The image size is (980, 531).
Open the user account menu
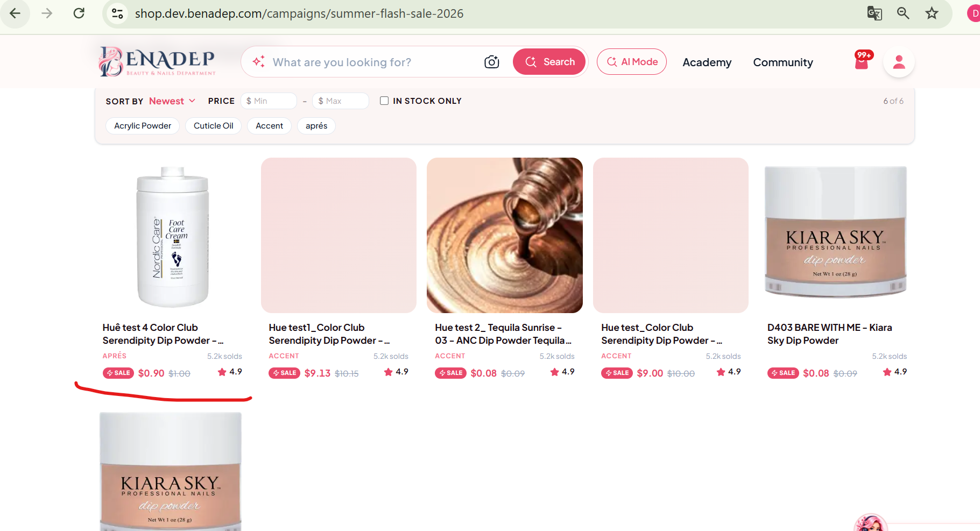899,62
